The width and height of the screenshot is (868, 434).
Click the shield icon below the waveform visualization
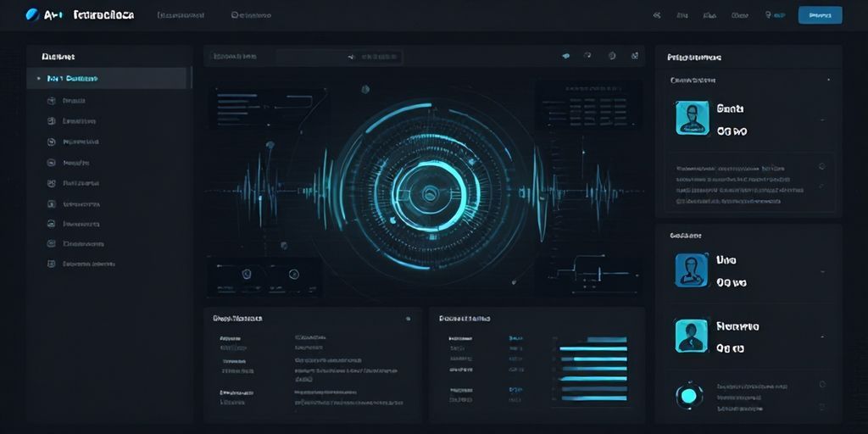[x=247, y=274]
